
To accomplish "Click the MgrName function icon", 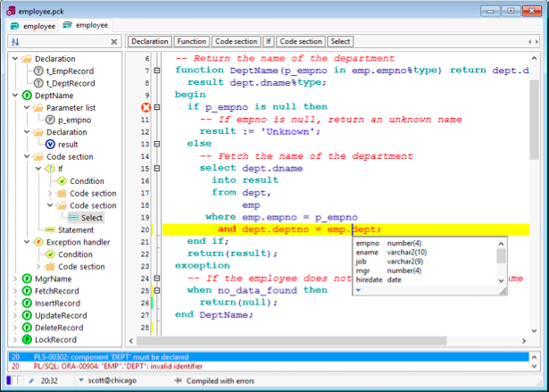I will coord(27,279).
